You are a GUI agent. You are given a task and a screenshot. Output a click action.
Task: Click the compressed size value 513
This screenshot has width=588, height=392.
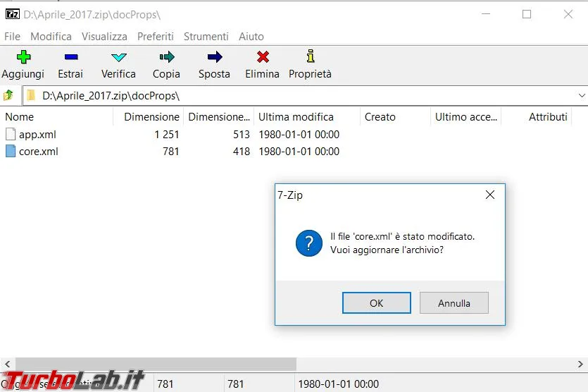[241, 135]
